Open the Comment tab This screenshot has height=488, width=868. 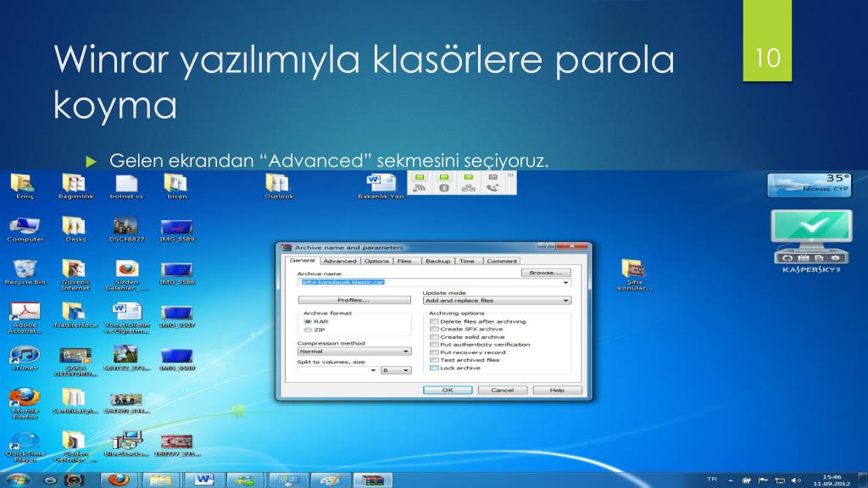point(502,261)
